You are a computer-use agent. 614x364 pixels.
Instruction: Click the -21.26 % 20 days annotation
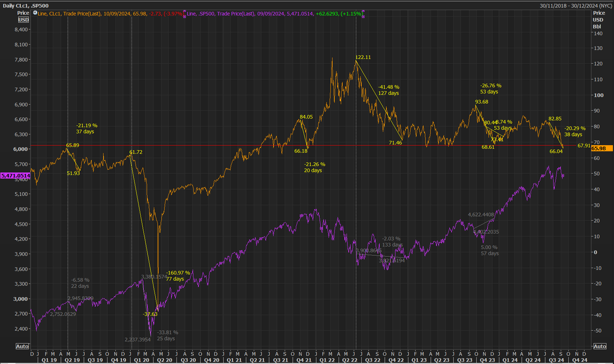pyautogui.click(x=315, y=167)
